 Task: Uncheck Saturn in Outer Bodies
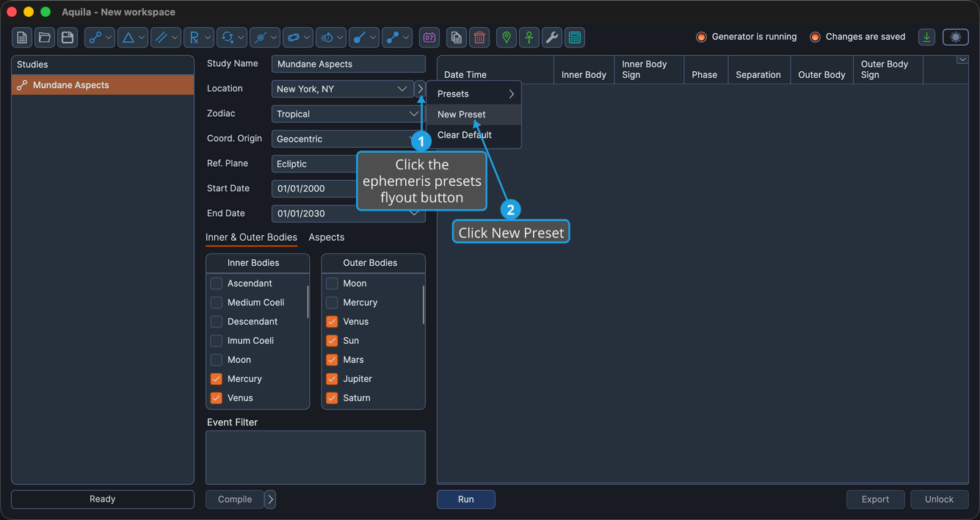332,398
